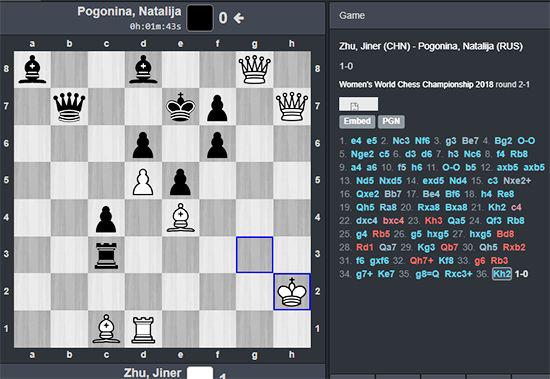The width and height of the screenshot is (550, 379).
Task: Click the Embed button
Action: [x=357, y=121]
